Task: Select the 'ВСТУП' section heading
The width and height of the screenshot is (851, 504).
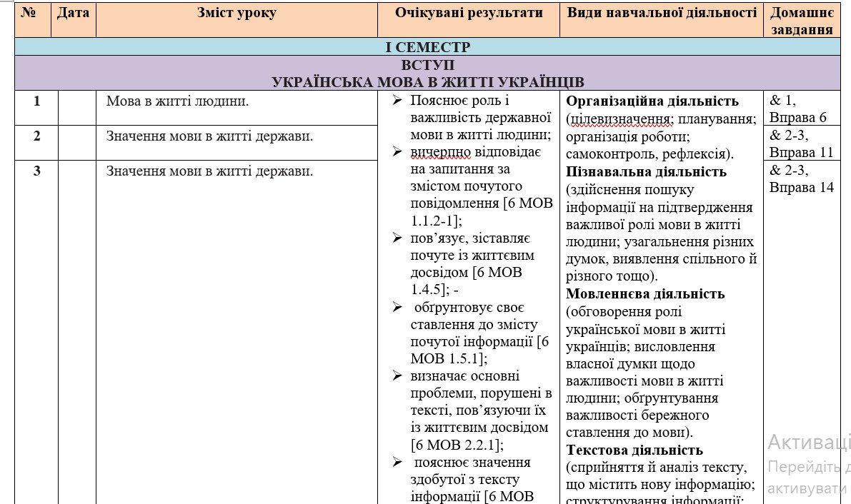Action: [x=428, y=64]
